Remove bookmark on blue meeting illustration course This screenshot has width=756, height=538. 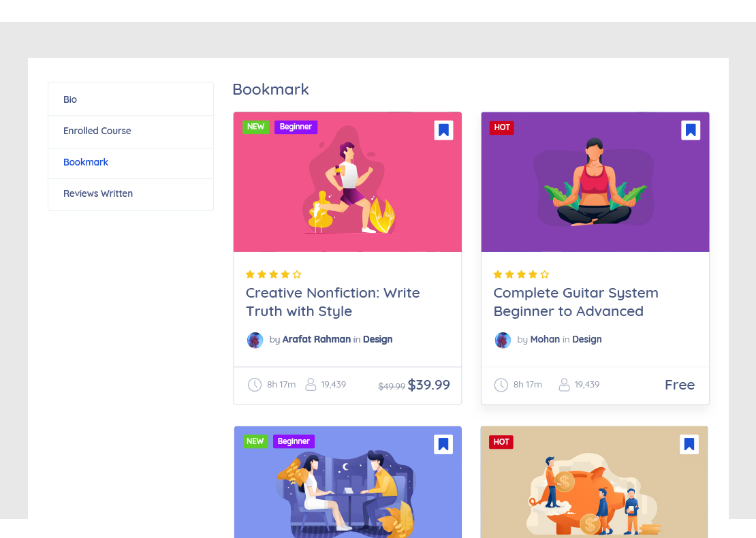pos(443,445)
